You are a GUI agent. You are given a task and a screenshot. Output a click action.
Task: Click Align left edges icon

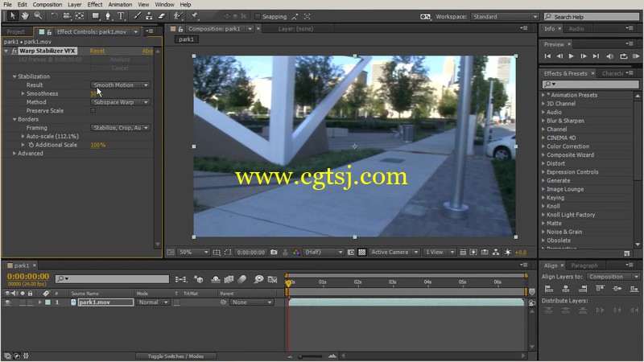(549, 289)
